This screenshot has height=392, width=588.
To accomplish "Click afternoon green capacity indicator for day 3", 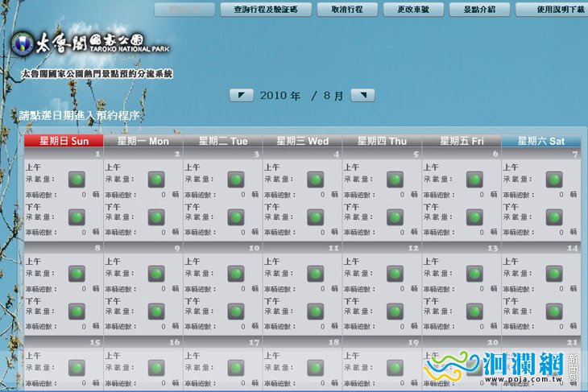I will (x=236, y=217).
